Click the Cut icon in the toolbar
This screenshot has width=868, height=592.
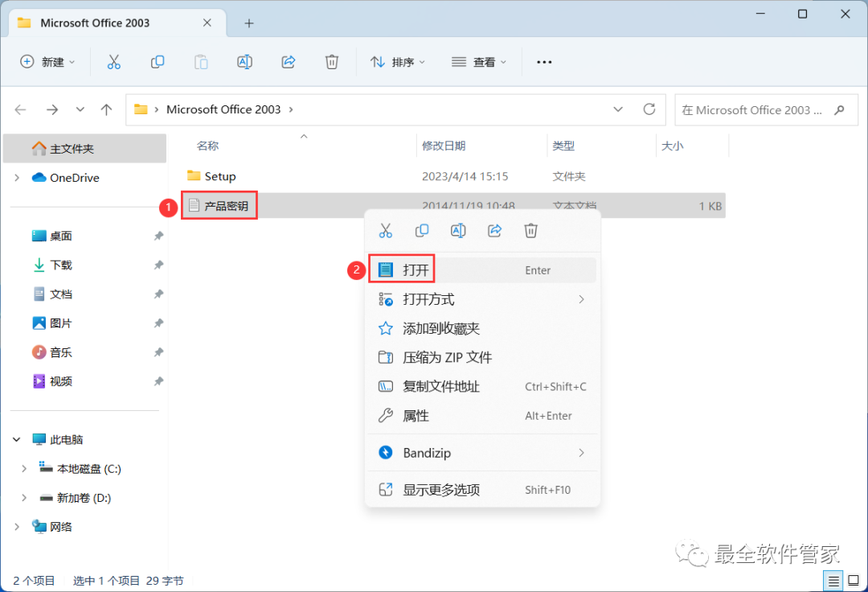(x=113, y=62)
